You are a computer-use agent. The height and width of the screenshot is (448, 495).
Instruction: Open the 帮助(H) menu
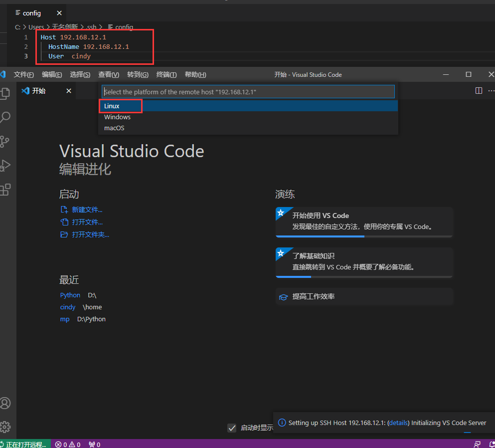tap(195, 74)
